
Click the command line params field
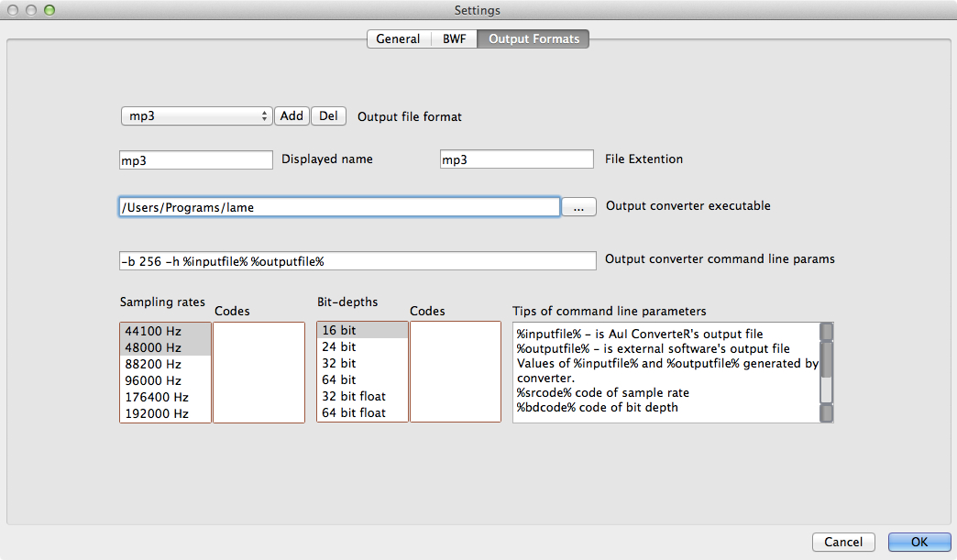[357, 261]
